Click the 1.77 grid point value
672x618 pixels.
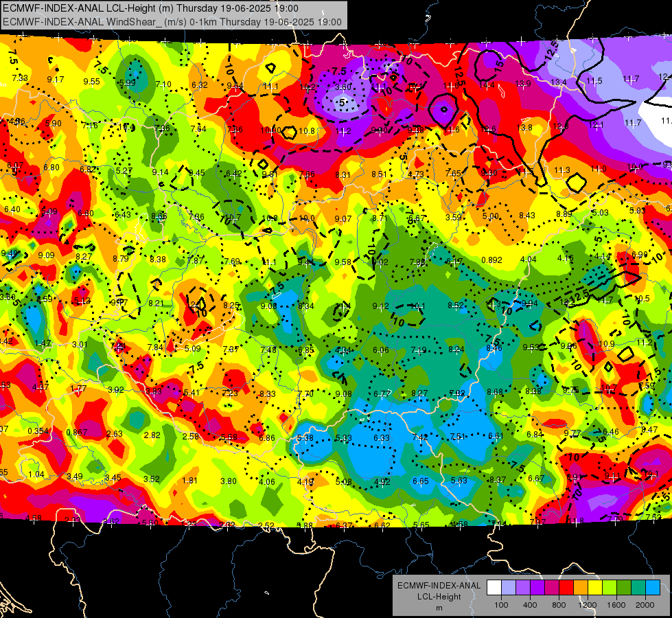[x=78, y=388]
